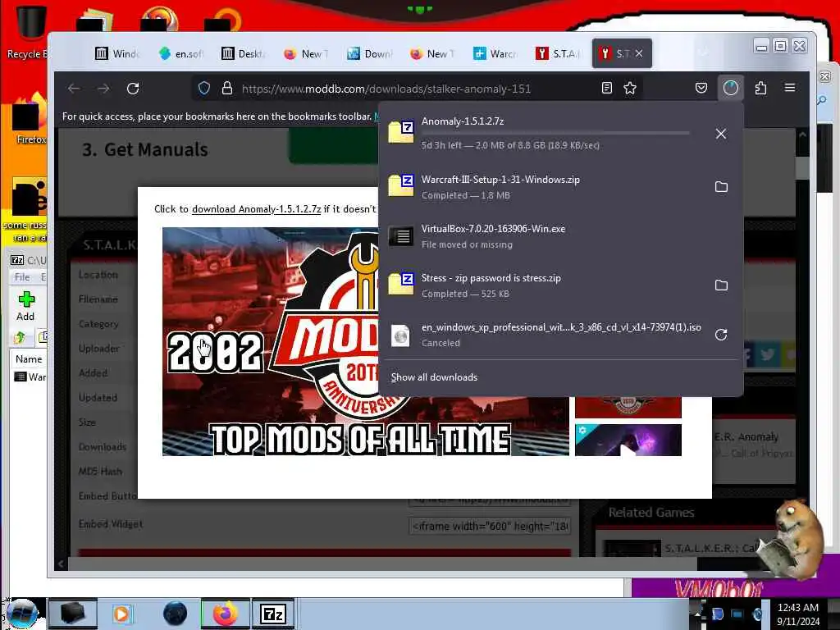Viewport: 840px width, 630px height.
Task: Close the active S.T.A.L.K.E.R. tab
Action: pyautogui.click(x=639, y=53)
